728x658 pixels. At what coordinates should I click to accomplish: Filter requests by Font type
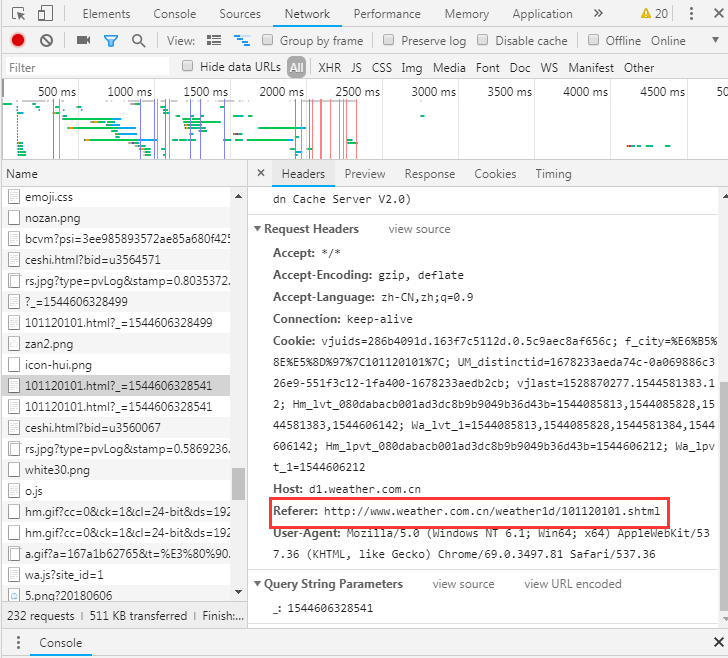tap(488, 68)
